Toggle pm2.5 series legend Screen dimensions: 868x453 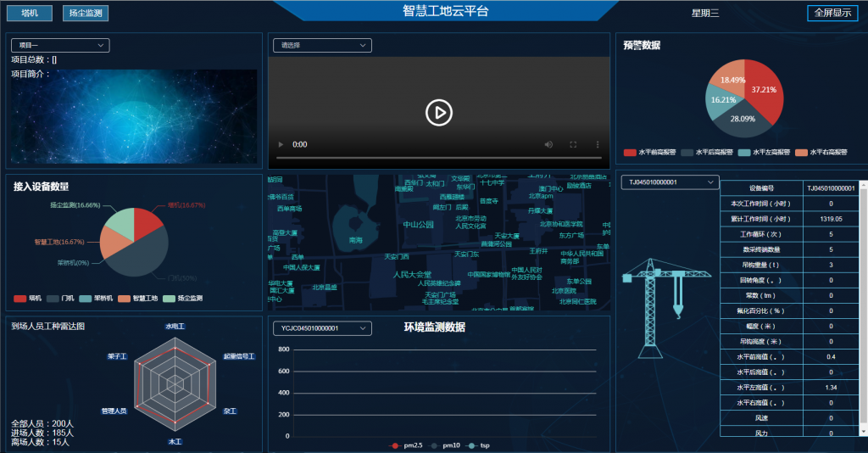pos(406,445)
